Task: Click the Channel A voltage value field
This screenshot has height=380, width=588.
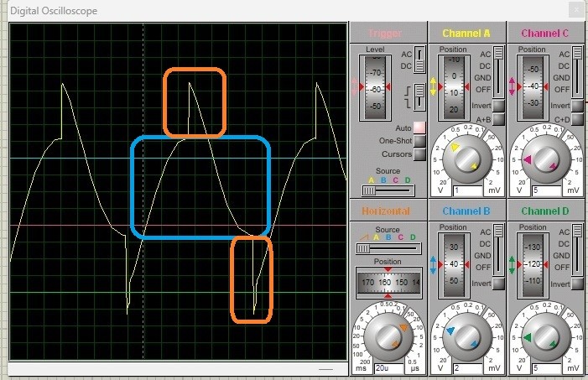Action: pos(467,190)
